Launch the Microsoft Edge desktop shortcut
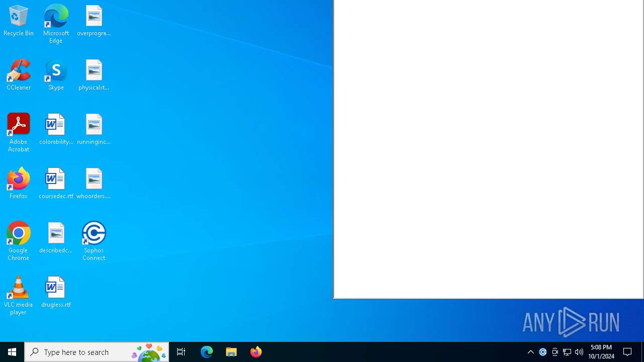The image size is (644, 362). 56,24
